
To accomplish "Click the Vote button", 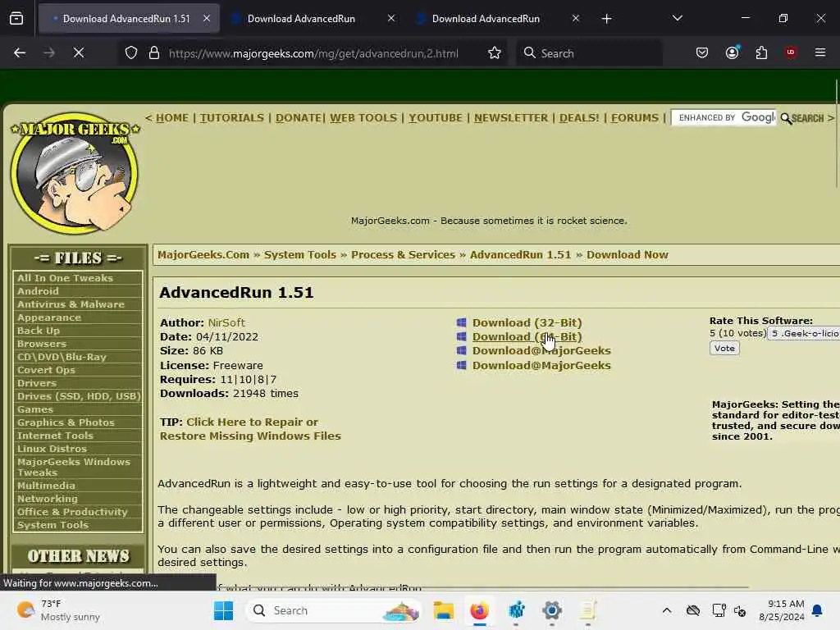I will (724, 348).
